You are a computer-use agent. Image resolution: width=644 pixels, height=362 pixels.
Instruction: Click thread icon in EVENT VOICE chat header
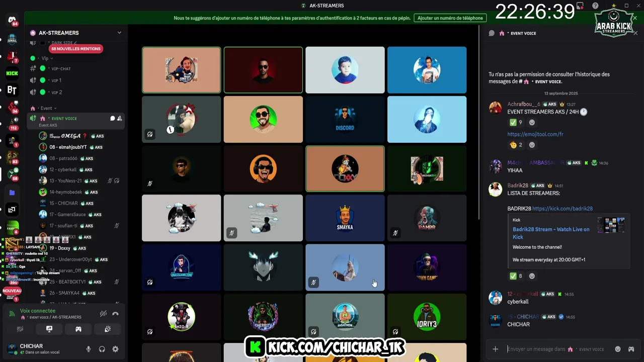492,33
